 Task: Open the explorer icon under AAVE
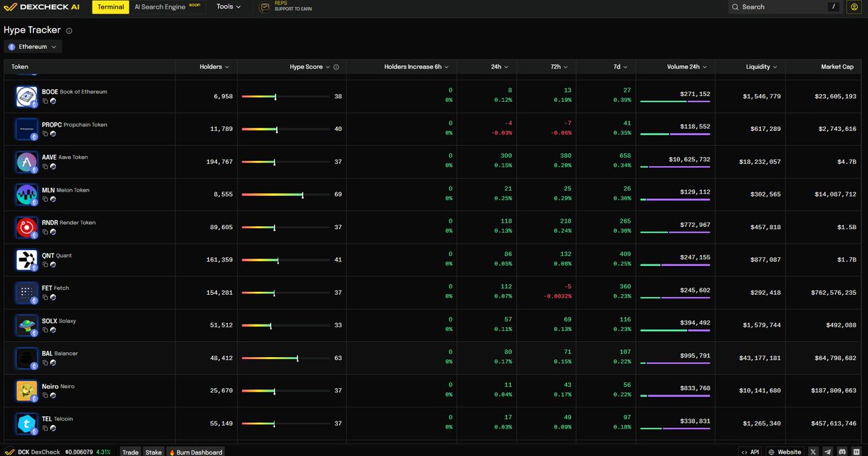53,166
